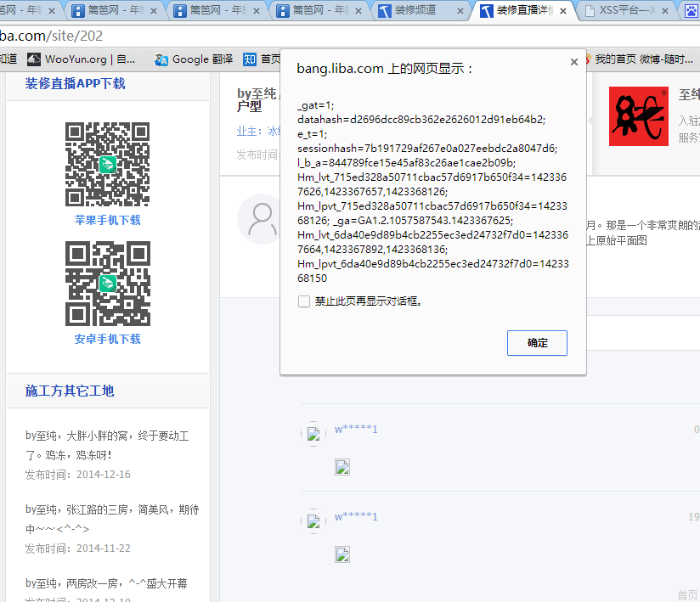
Task: Close the XSS平台 tab
Action: pyautogui.click(x=665, y=11)
